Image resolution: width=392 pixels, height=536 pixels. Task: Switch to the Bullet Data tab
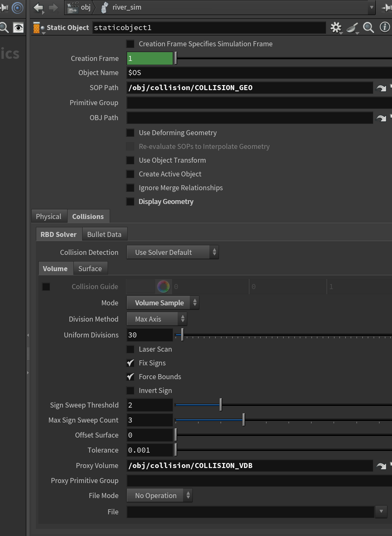coord(104,234)
